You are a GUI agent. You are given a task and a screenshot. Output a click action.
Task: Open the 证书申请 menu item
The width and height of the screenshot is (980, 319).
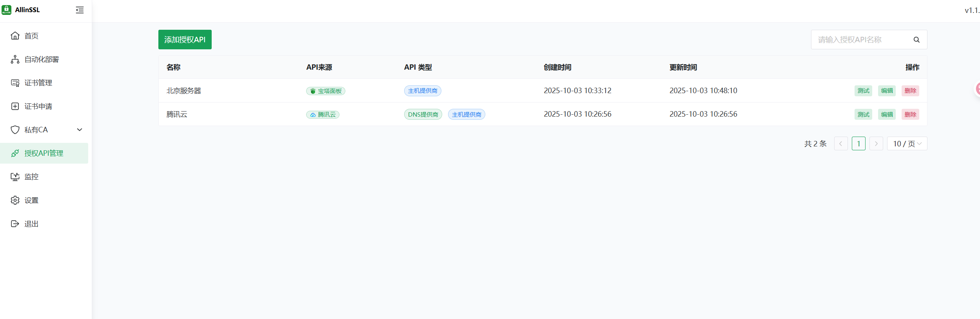[x=38, y=106]
